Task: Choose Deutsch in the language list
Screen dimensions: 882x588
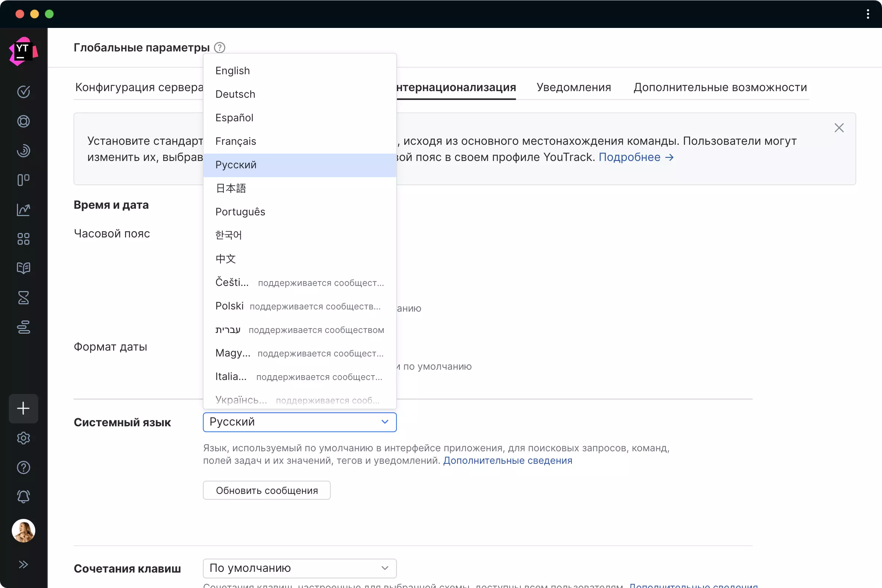Action: (x=235, y=94)
